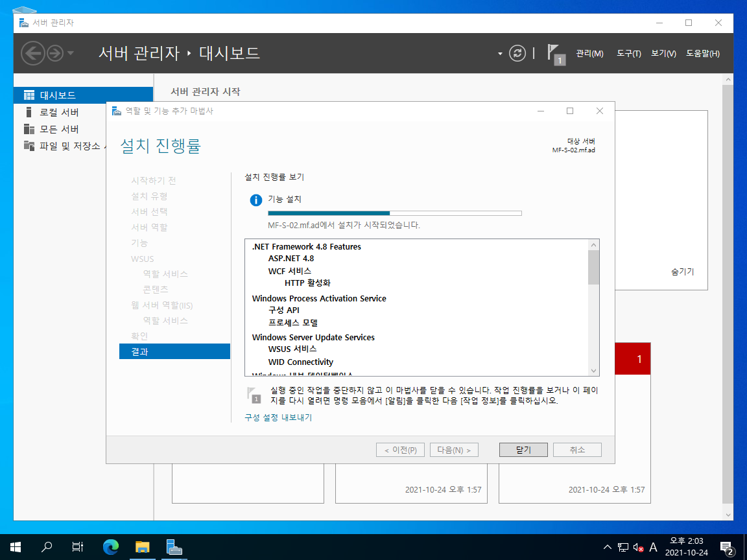
Task: Click the 구성 설정 내보내기 link
Action: (x=278, y=417)
